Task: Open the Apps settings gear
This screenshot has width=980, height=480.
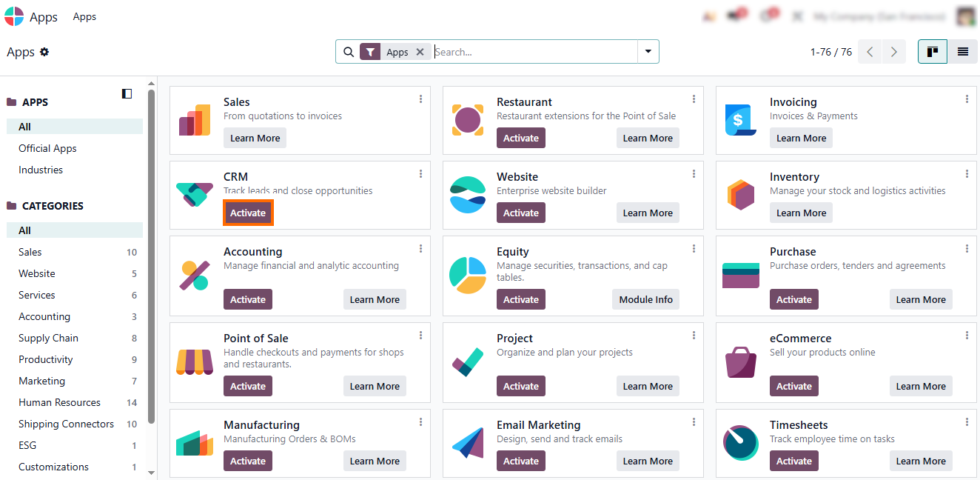Action: click(x=44, y=52)
